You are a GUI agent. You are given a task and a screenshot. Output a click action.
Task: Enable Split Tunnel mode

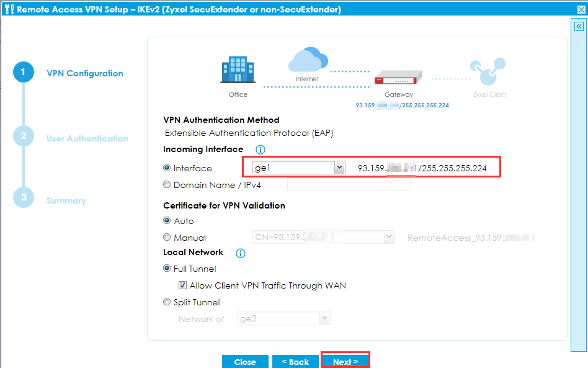coord(166,302)
